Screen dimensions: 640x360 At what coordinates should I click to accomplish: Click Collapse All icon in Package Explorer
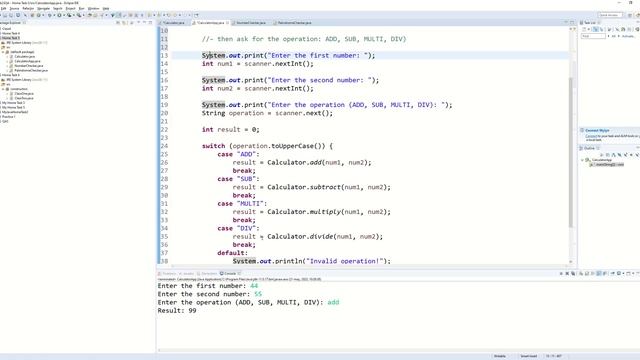118,23
